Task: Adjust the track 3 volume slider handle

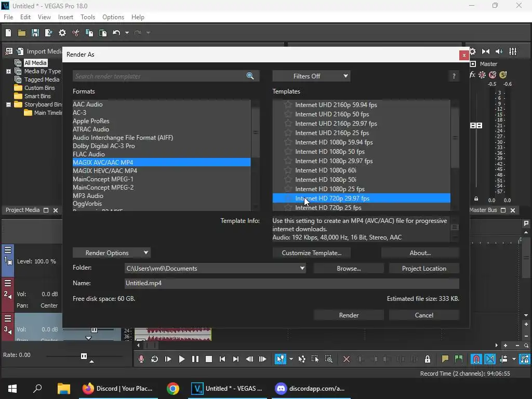Action: (x=94, y=330)
